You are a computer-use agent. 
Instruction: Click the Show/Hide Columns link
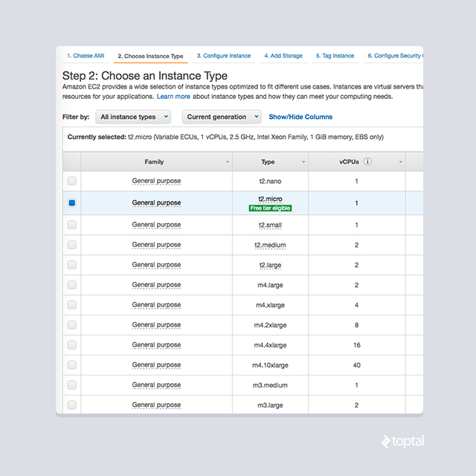pyautogui.click(x=300, y=117)
